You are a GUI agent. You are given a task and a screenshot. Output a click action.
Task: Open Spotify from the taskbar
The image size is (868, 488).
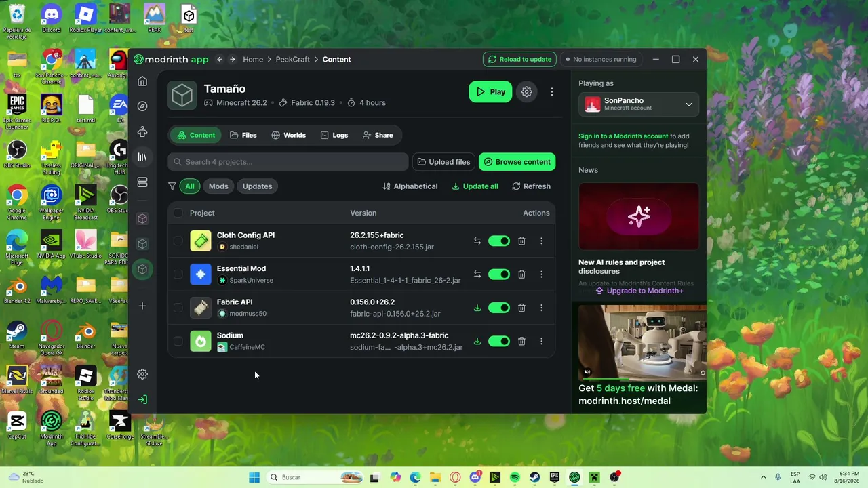515,477
